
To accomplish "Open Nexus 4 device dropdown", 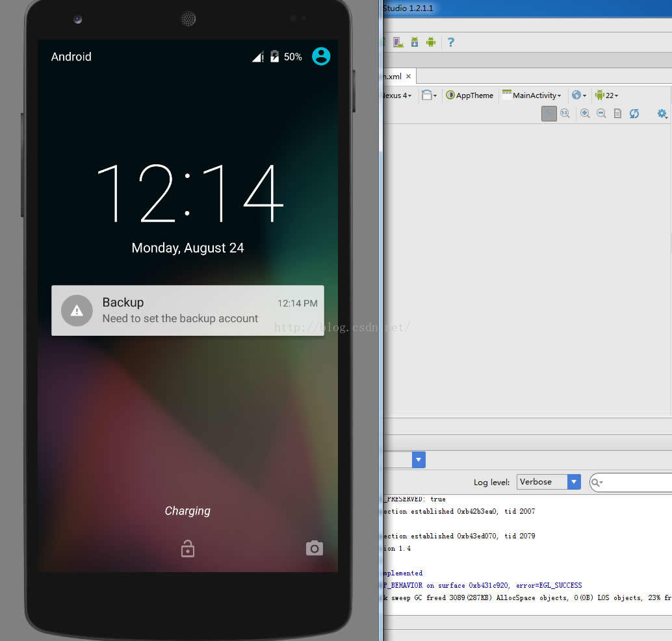I will pyautogui.click(x=397, y=95).
